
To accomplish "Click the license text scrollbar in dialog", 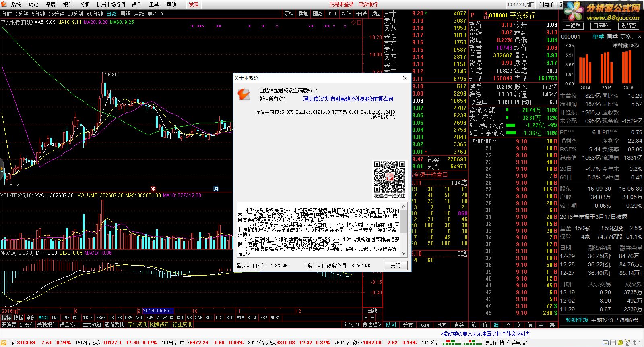I will tap(404, 230).
